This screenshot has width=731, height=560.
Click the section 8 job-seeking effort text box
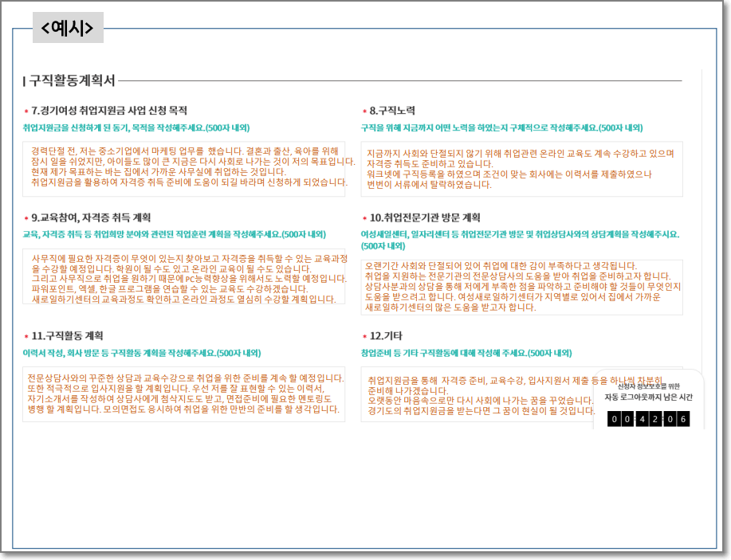pyautogui.click(x=521, y=169)
